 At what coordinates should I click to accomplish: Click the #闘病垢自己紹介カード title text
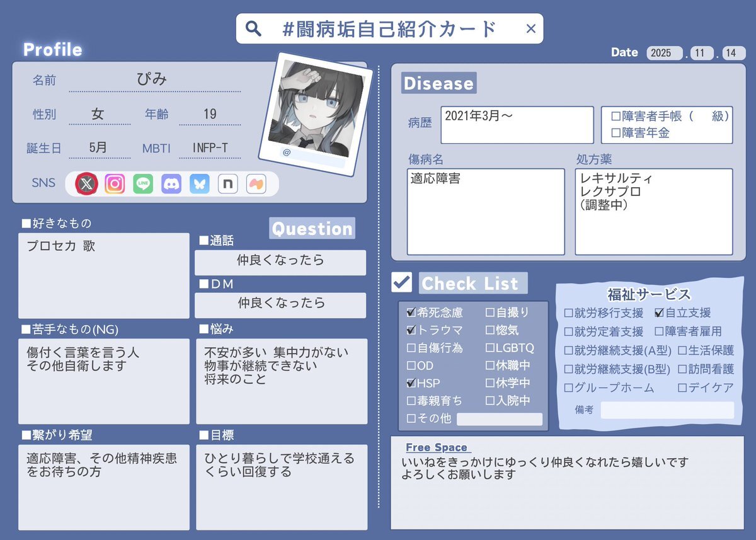click(x=390, y=28)
